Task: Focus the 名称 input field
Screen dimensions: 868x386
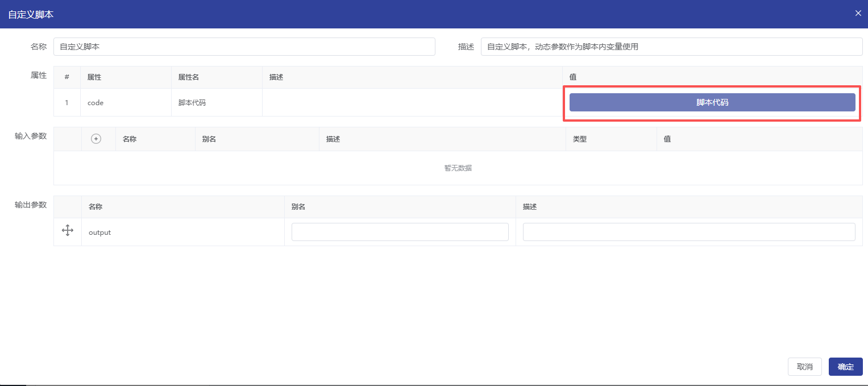Action: [244, 47]
